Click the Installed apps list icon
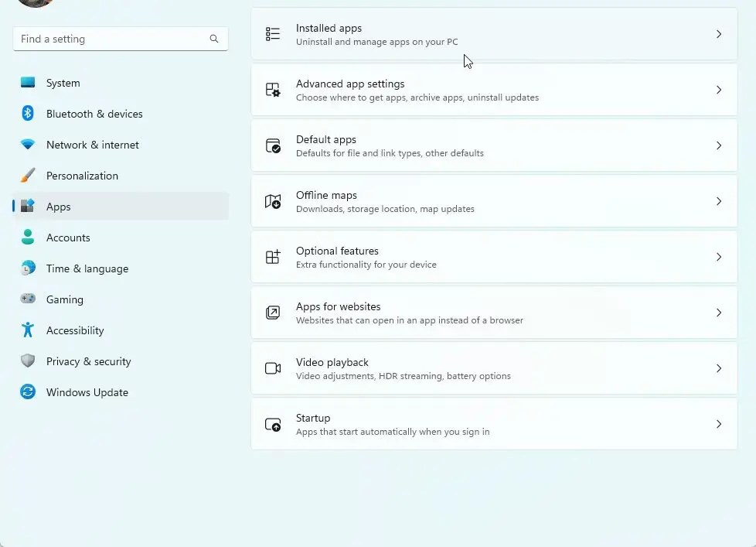756x547 pixels. (272, 34)
